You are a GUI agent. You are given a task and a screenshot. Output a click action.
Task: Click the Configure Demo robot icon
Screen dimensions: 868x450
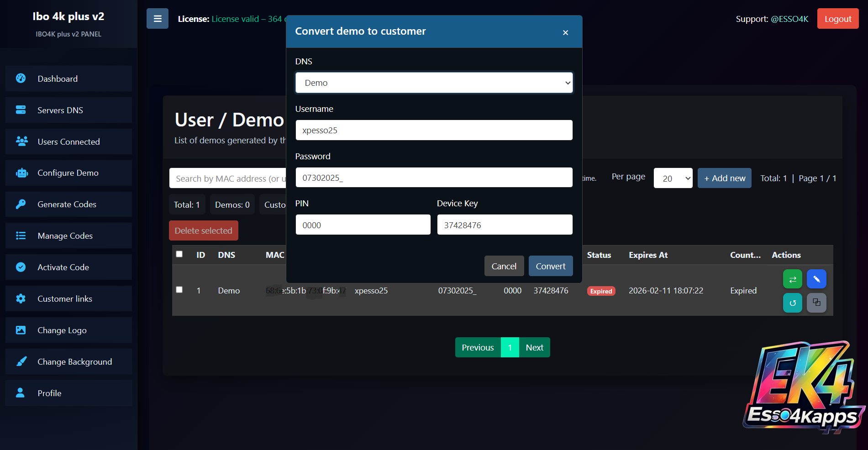pos(21,173)
